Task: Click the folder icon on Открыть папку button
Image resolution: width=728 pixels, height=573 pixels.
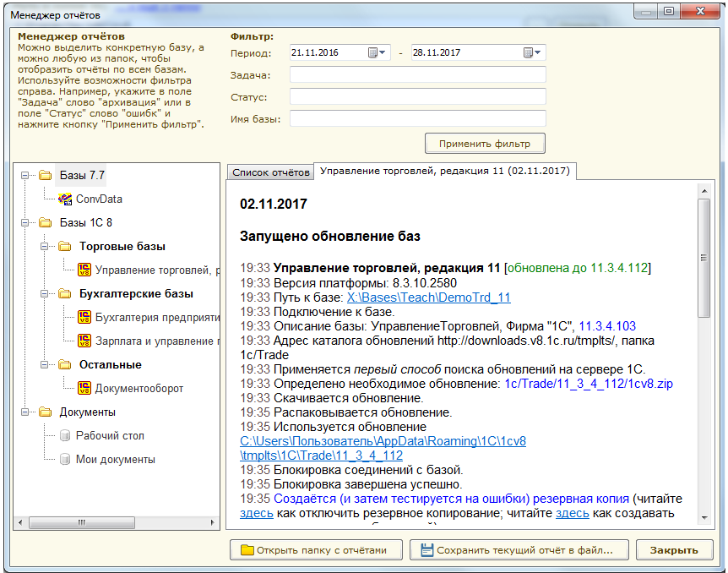Action: click(247, 550)
